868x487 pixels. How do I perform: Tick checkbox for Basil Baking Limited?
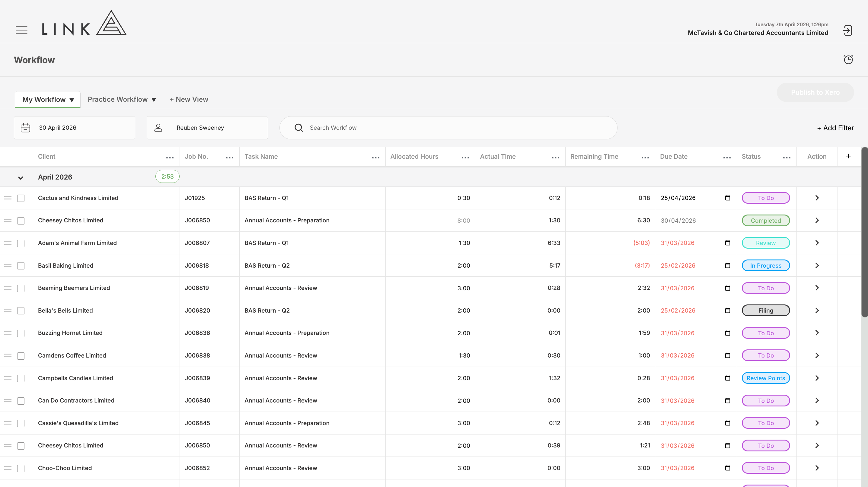click(21, 266)
